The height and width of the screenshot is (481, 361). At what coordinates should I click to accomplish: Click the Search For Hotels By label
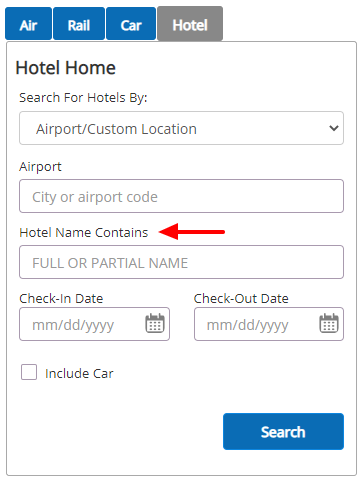(x=83, y=98)
